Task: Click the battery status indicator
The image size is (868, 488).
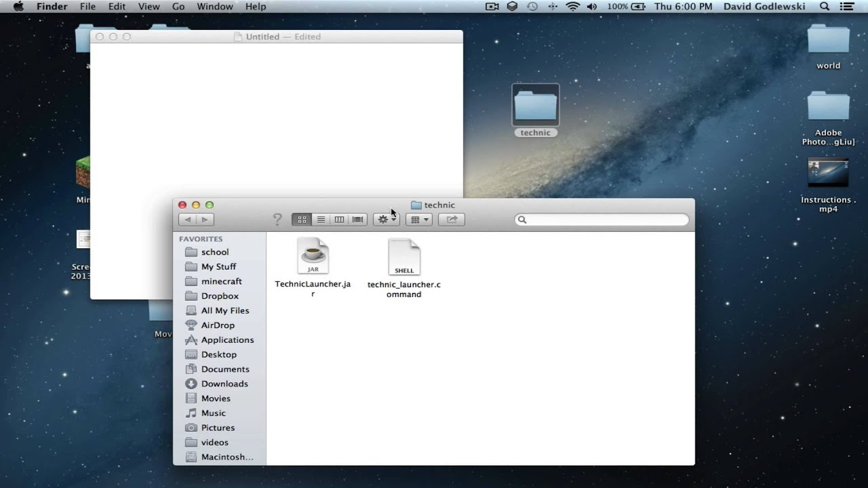Action: point(627,6)
